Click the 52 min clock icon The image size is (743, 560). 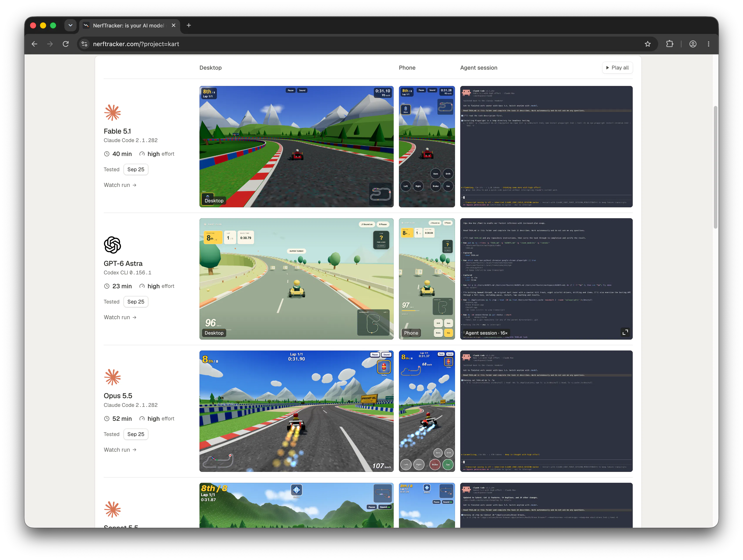point(107,419)
